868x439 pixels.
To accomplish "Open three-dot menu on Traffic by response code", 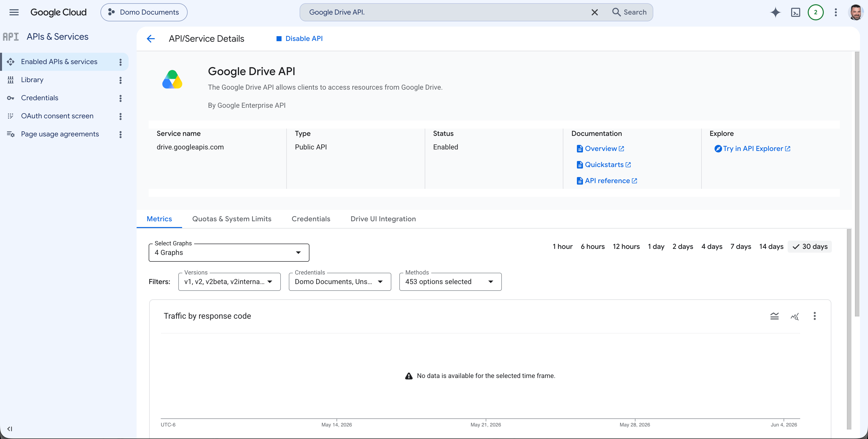I will [815, 316].
